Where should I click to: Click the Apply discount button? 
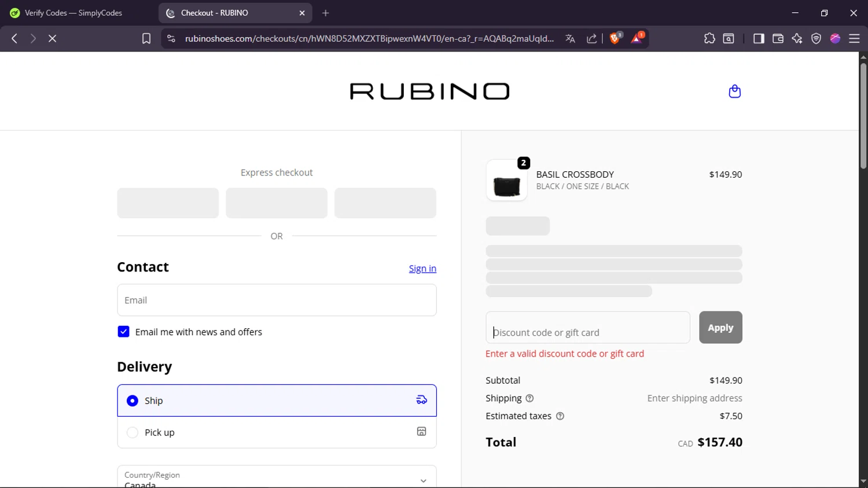(720, 328)
